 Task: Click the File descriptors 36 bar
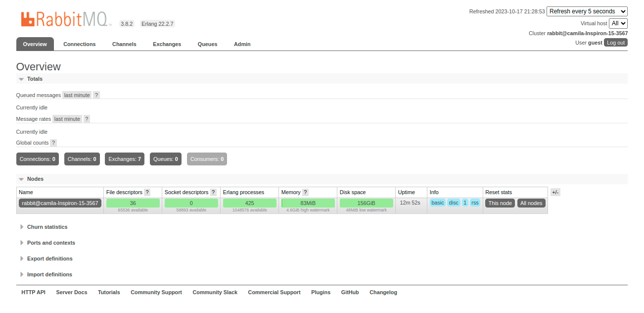tap(133, 203)
